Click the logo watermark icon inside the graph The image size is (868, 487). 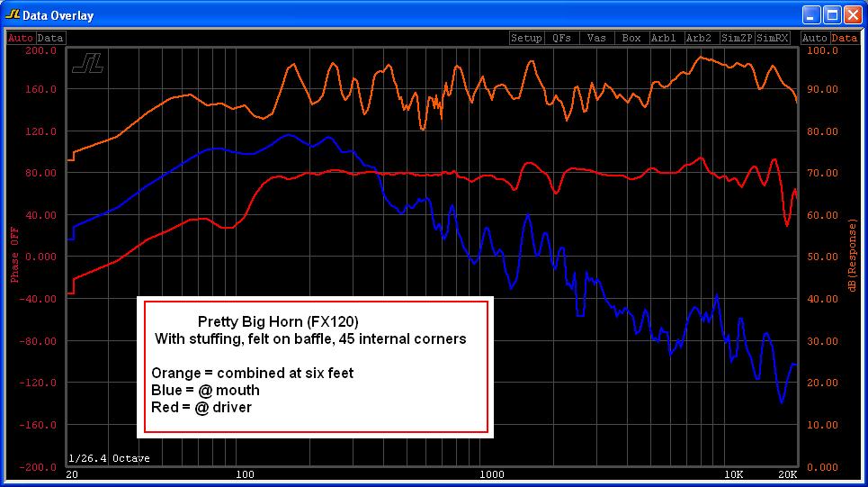87,63
